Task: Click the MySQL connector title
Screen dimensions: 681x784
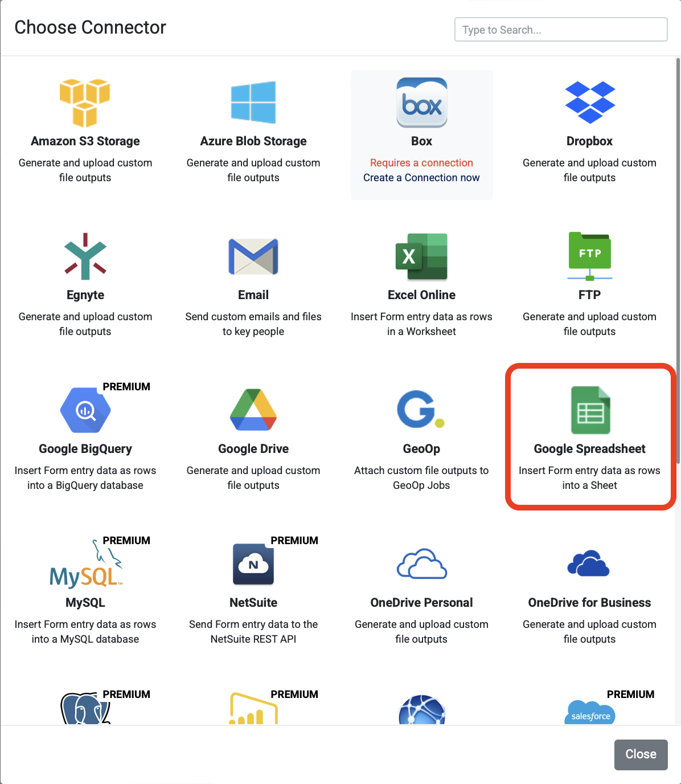Action: tap(85, 603)
